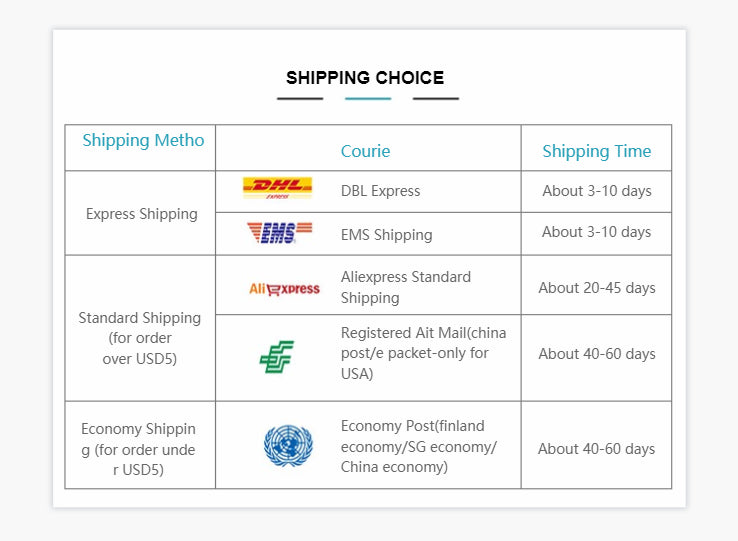The image size is (738, 541).
Task: Click Aliexpress Standard Shipping text
Action: 406,287
